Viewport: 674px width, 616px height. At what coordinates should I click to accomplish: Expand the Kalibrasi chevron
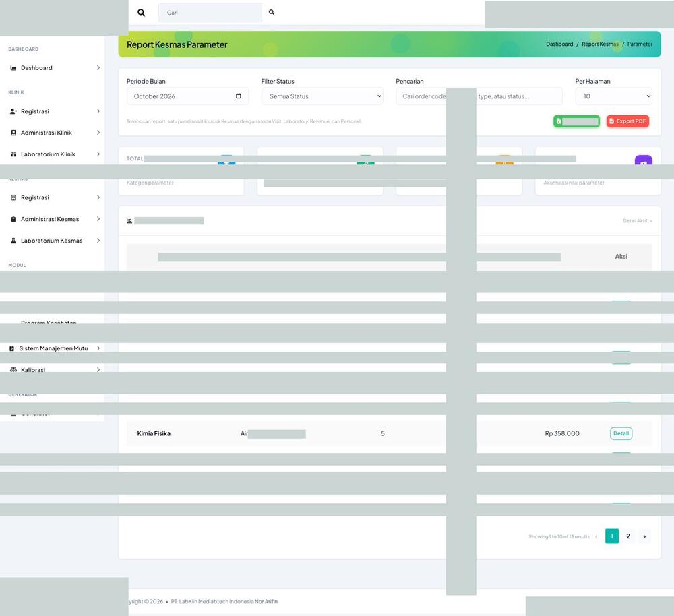(98, 370)
